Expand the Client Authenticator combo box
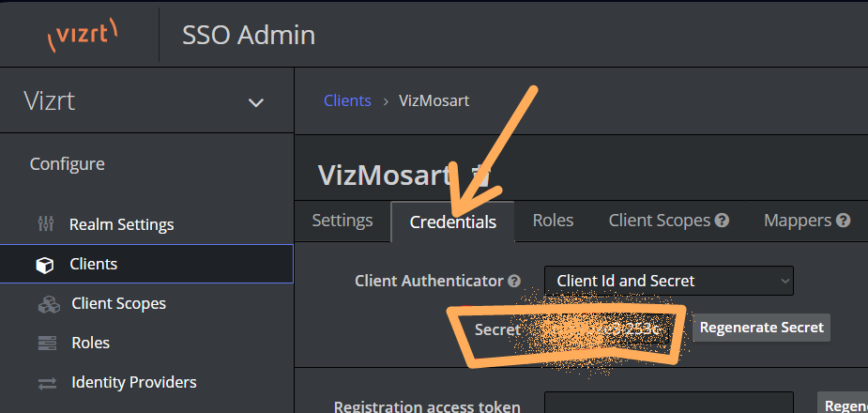 [669, 281]
